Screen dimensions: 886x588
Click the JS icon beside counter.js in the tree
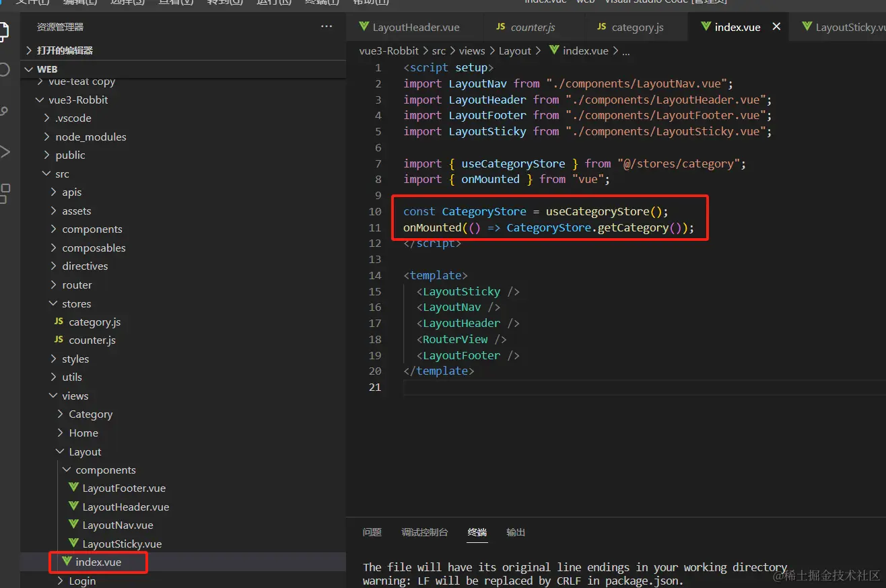(x=59, y=340)
